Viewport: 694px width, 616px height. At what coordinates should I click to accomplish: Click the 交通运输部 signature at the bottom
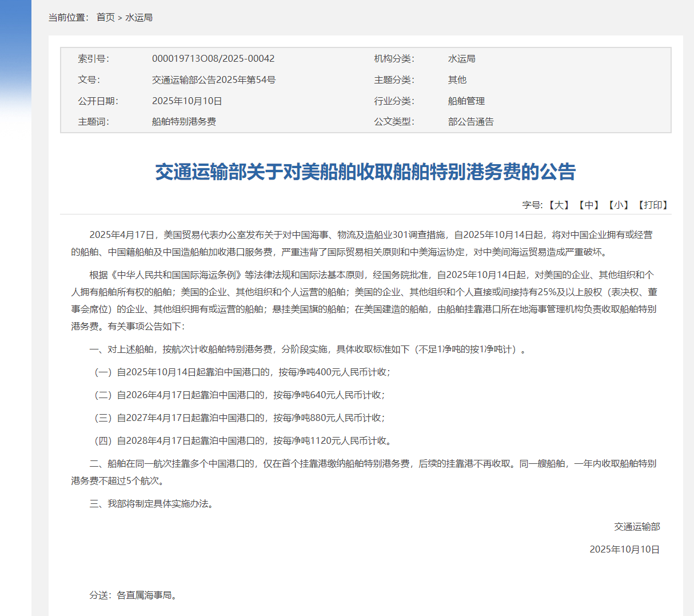coord(637,527)
